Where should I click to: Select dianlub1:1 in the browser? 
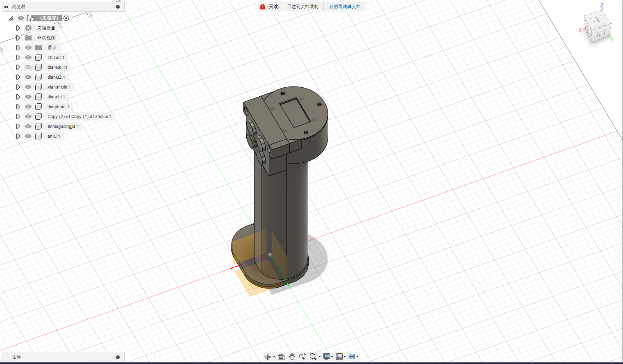click(x=57, y=67)
